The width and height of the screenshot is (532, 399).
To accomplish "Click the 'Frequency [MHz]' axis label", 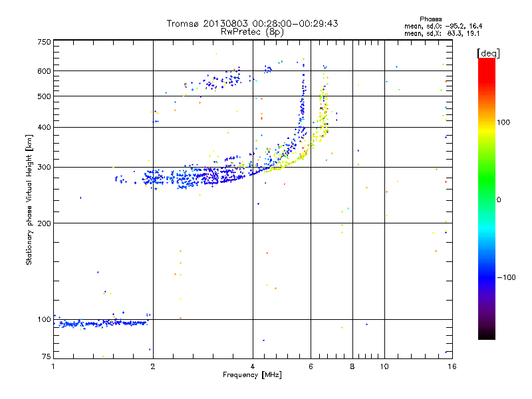I will (x=253, y=375).
